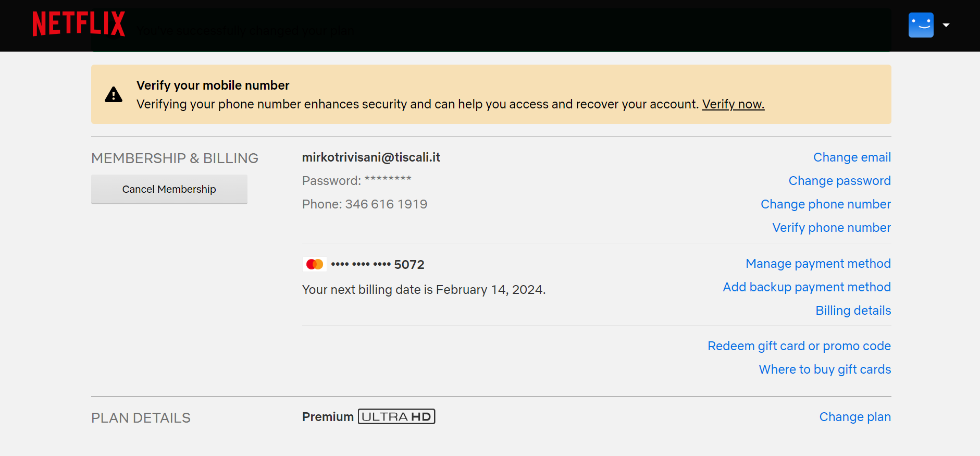Viewport: 980px width, 456px height.
Task: Click Where to buy gift cards
Action: [x=825, y=369]
